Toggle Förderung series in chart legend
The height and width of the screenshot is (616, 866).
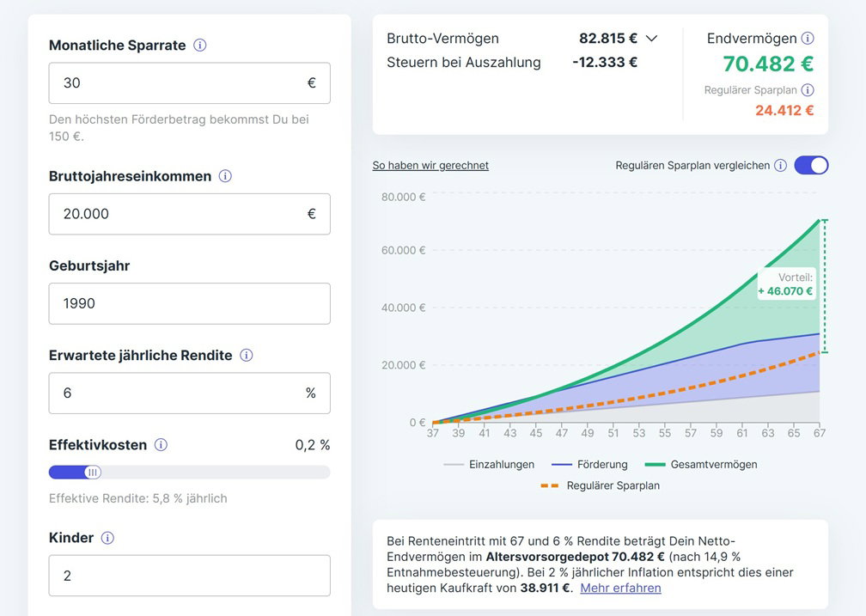click(589, 465)
